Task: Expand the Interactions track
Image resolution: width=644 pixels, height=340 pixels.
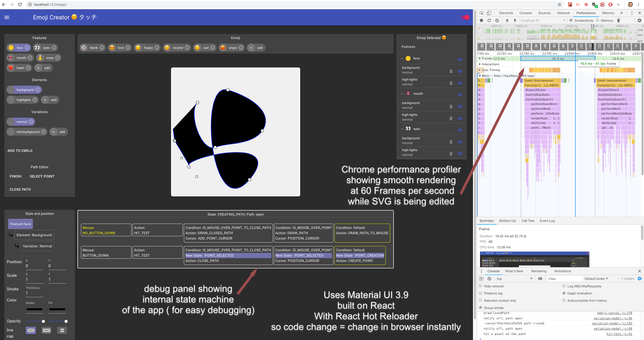Action: (x=480, y=64)
